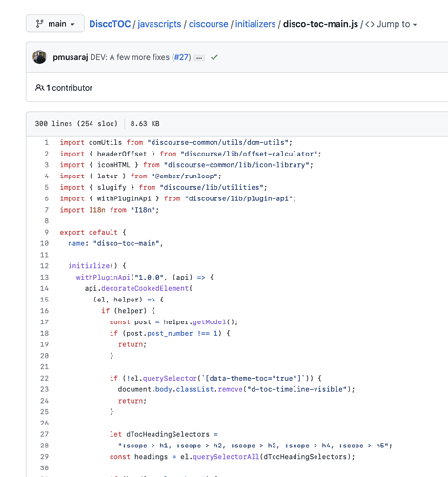448x477 pixels.
Task: Go to the javascripts folder breadcrumb
Action: coord(159,24)
